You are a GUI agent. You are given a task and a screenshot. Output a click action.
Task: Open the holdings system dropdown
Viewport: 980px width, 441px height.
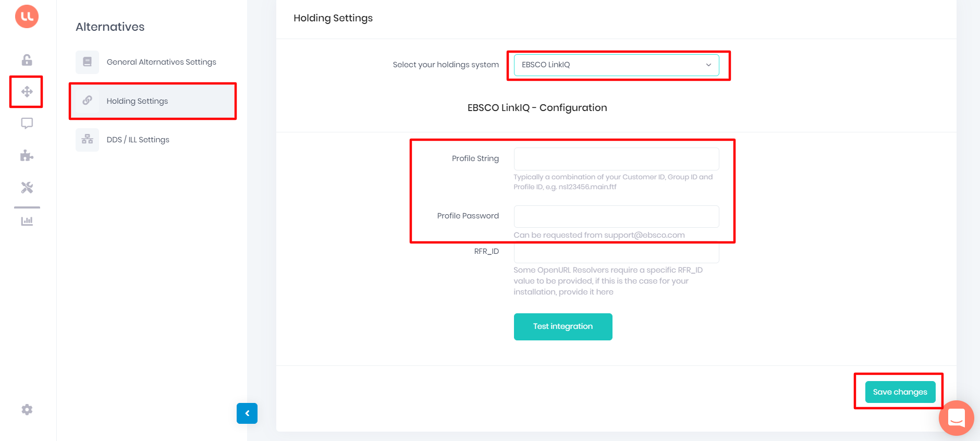pos(616,65)
